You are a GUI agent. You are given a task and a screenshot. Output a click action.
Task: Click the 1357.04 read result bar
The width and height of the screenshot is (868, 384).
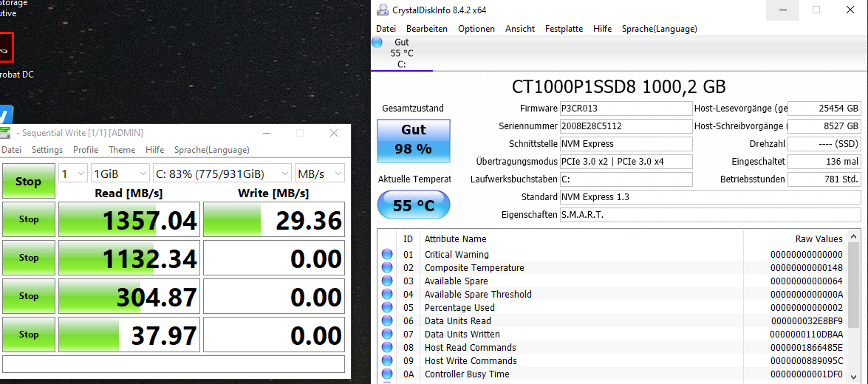pos(129,219)
